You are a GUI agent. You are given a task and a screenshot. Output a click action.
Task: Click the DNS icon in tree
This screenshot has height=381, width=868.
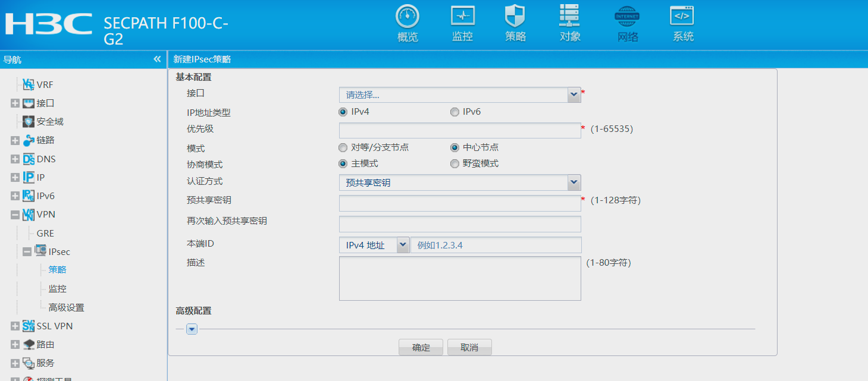click(x=29, y=159)
